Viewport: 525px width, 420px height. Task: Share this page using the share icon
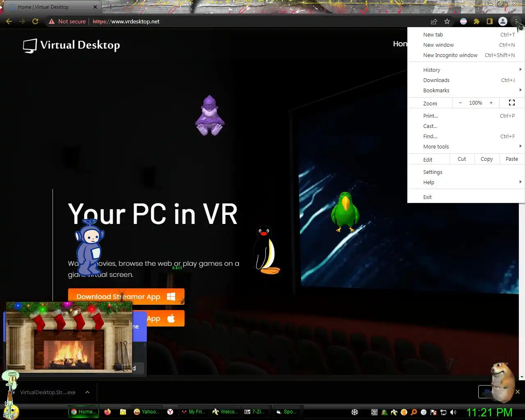[x=434, y=21]
